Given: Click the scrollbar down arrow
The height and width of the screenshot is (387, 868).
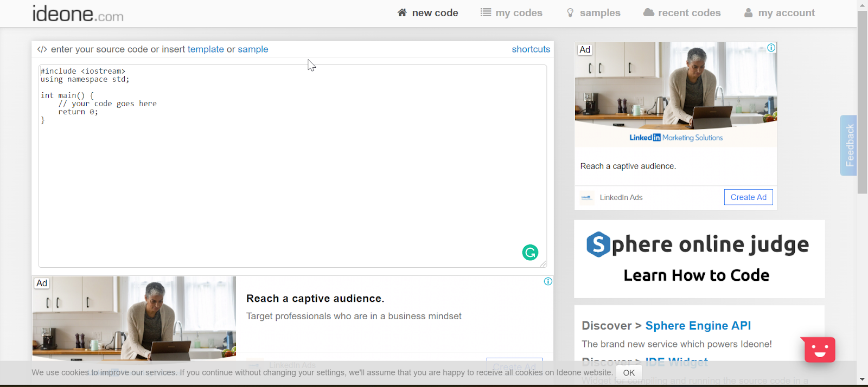Looking at the screenshot, I should (862, 379).
